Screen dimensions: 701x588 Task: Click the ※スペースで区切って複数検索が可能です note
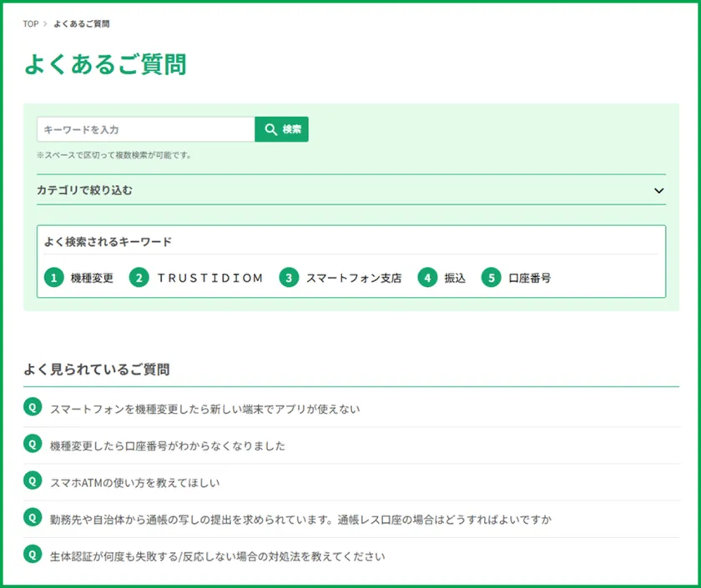click(x=114, y=155)
